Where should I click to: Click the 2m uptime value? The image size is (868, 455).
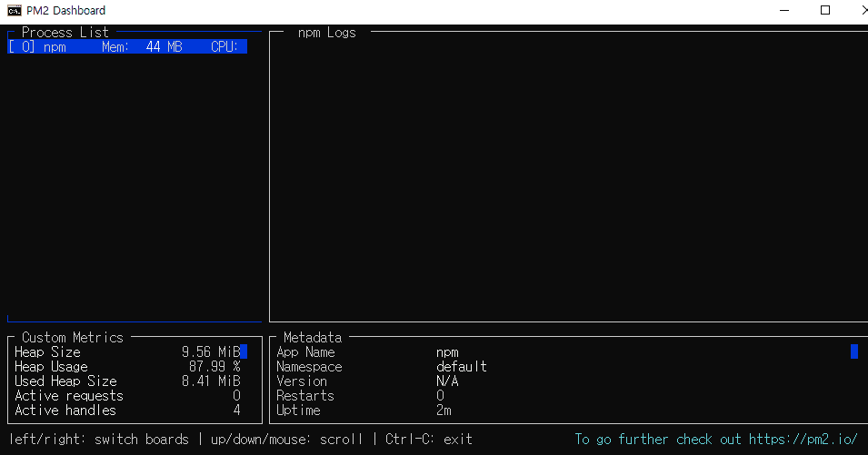pos(444,410)
